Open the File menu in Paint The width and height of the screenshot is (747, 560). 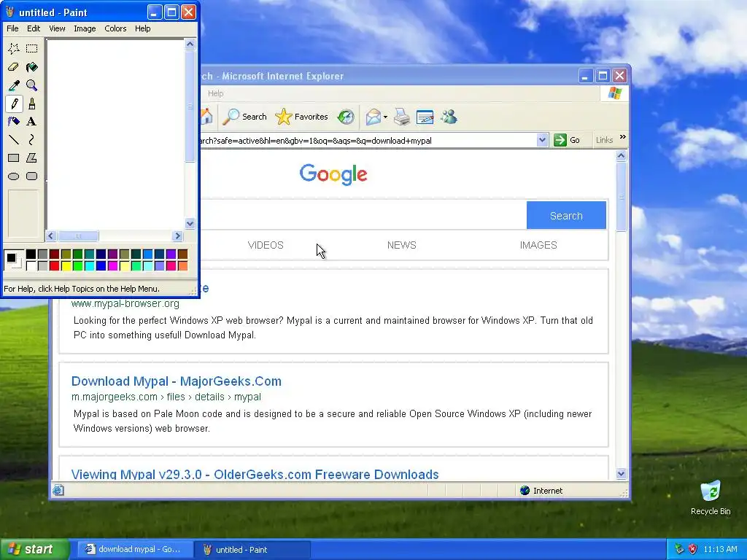[12, 28]
